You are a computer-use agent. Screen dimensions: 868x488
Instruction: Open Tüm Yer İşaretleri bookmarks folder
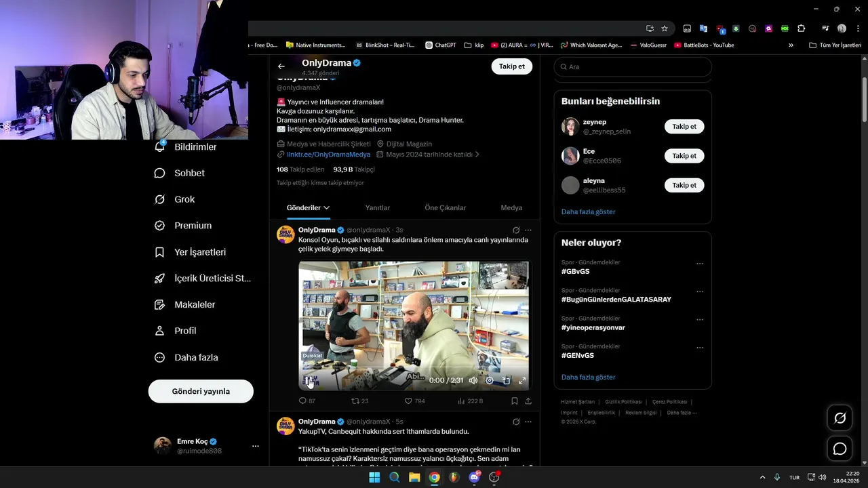(x=835, y=45)
